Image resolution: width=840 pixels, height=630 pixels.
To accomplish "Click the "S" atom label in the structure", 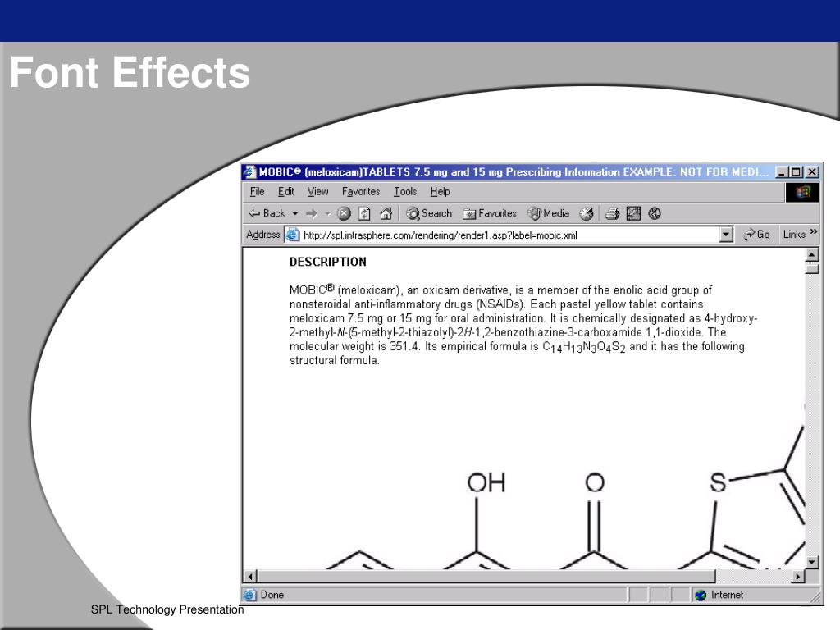I will (718, 482).
